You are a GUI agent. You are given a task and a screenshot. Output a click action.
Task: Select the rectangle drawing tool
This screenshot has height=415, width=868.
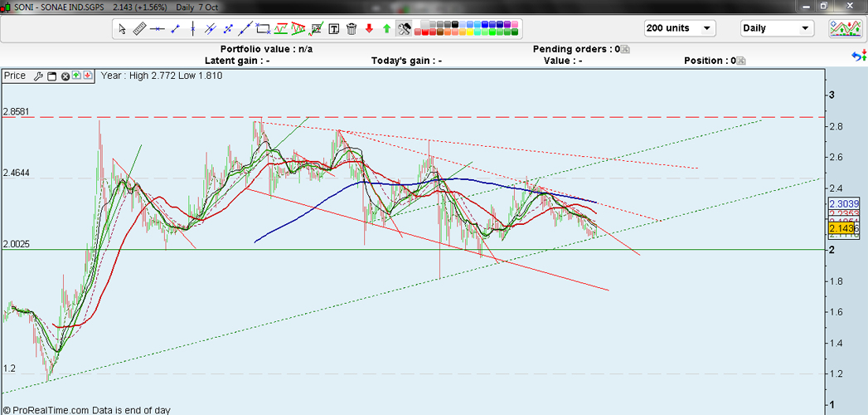263,28
